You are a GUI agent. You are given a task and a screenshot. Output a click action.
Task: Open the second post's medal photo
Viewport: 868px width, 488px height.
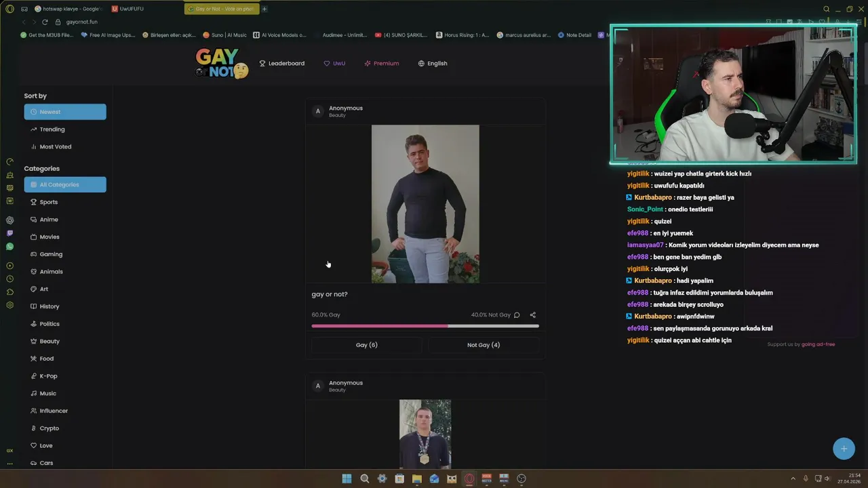[425, 434]
